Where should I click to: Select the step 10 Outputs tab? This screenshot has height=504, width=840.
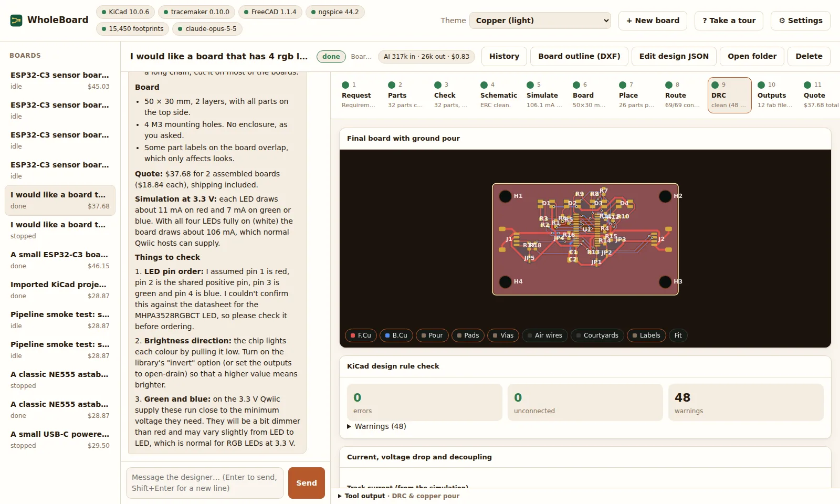[775, 95]
